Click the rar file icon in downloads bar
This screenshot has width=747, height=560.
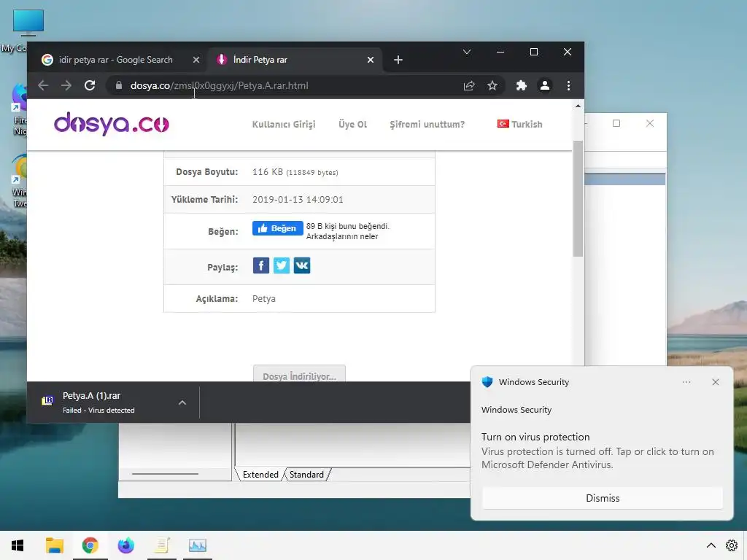click(47, 401)
